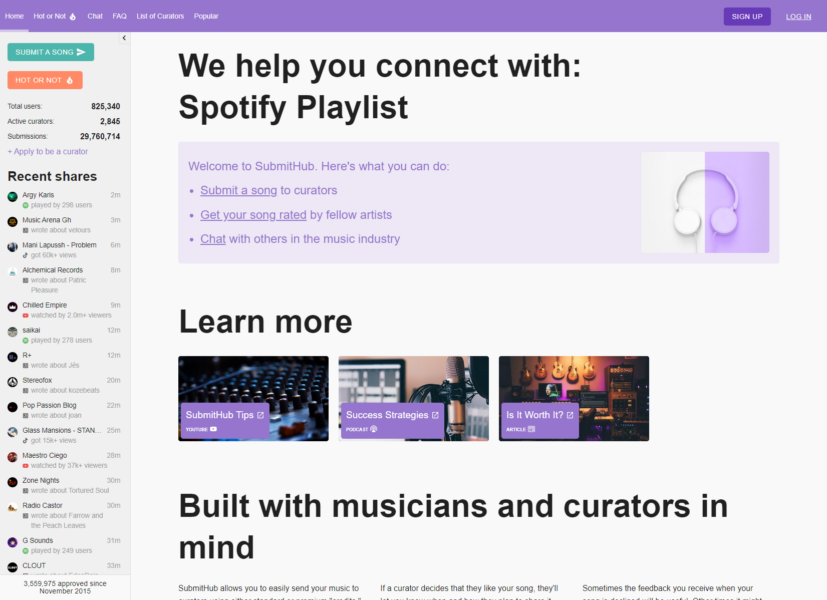Go to List of Curators page
The image size is (827, 600).
160,16
